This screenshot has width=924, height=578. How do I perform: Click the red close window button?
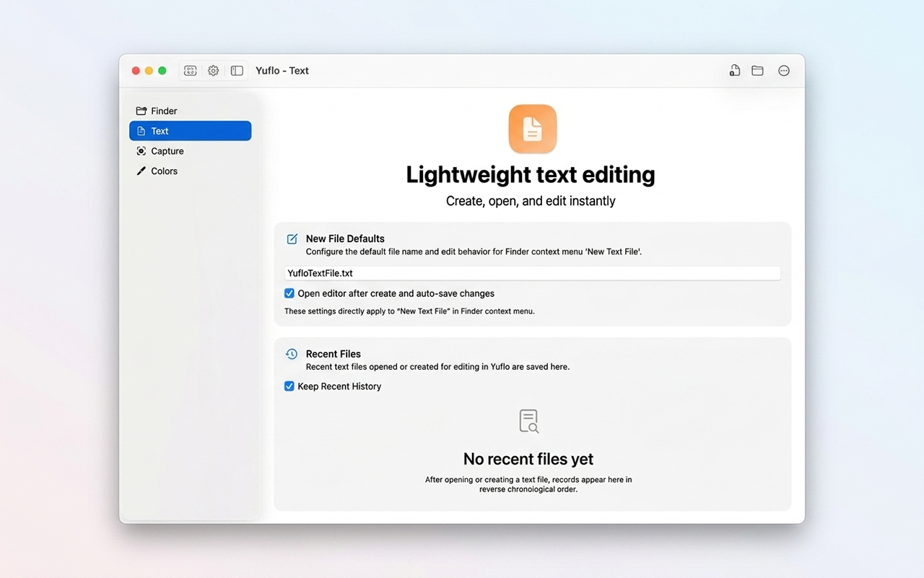136,71
